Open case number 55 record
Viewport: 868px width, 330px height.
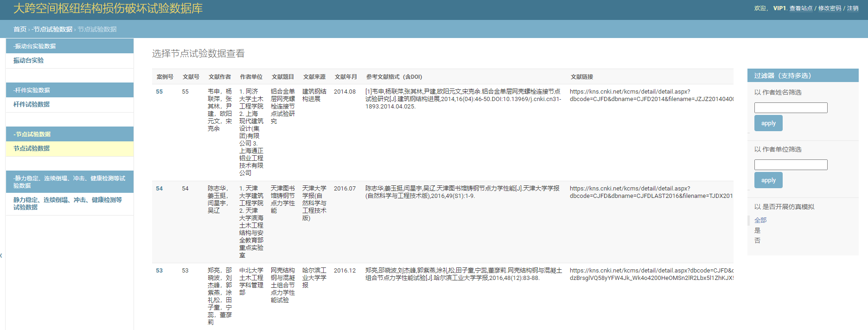[159, 92]
